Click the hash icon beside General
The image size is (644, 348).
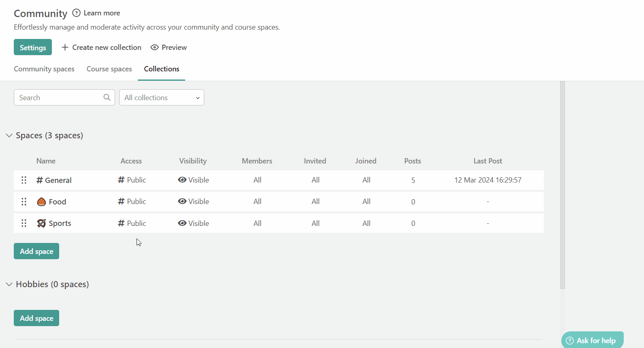pyautogui.click(x=40, y=180)
